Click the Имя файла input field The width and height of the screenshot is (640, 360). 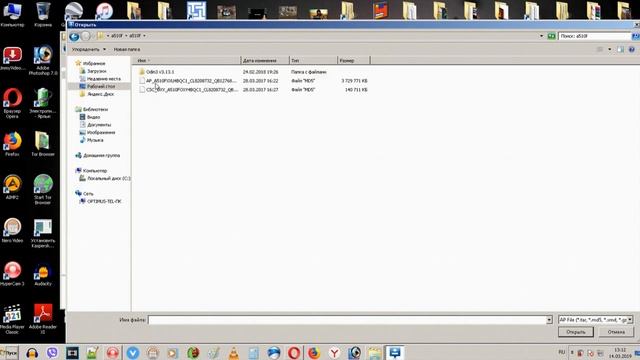347,320
